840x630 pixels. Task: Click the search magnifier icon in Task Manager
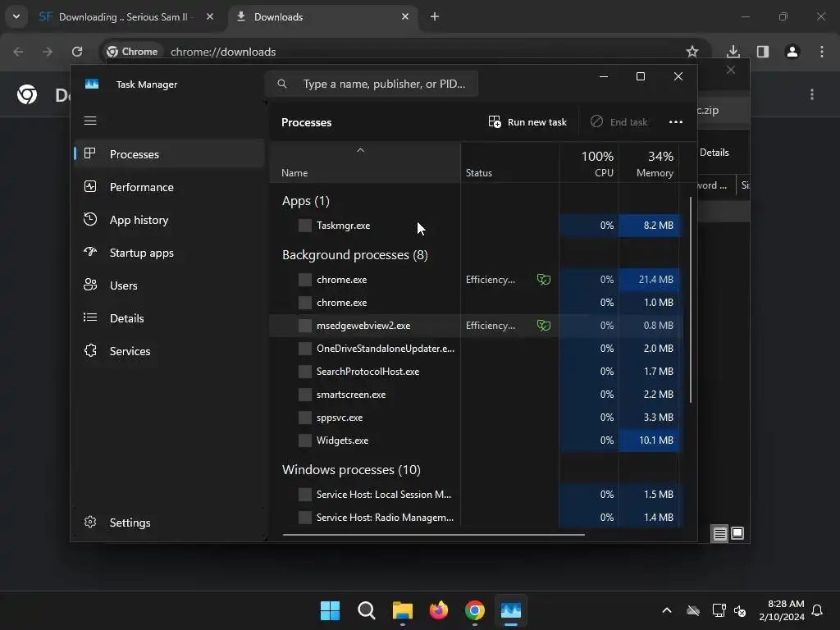point(282,84)
